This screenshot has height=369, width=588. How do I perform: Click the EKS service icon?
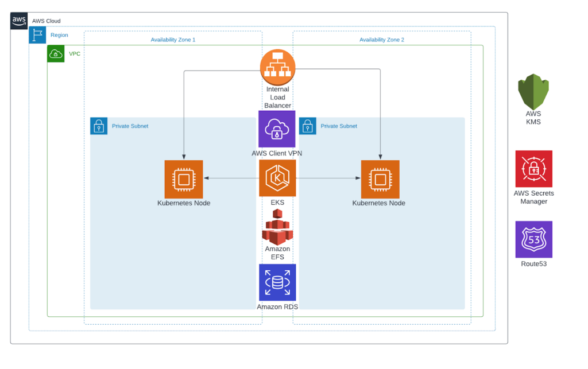pos(277,178)
